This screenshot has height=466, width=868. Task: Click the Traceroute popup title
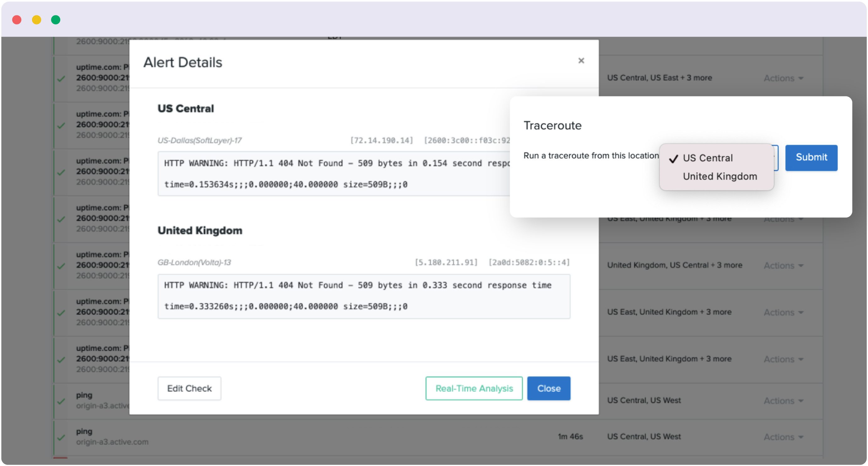pos(552,125)
